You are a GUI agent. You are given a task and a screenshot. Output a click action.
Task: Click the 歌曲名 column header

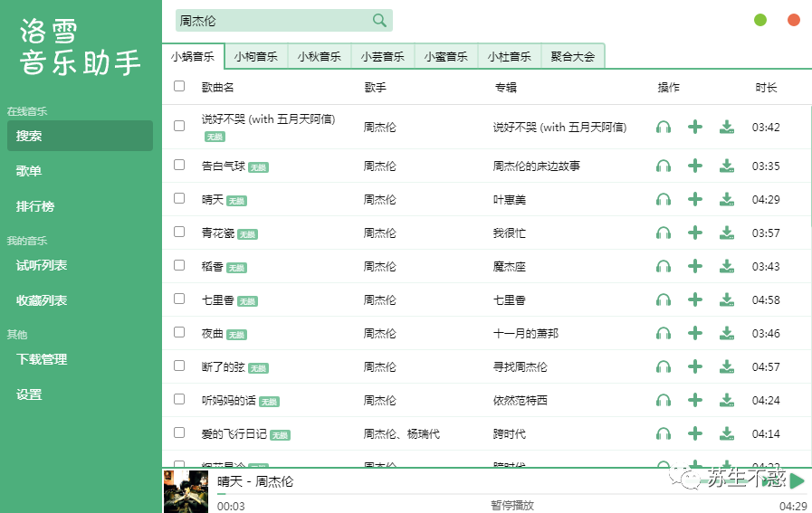217,88
